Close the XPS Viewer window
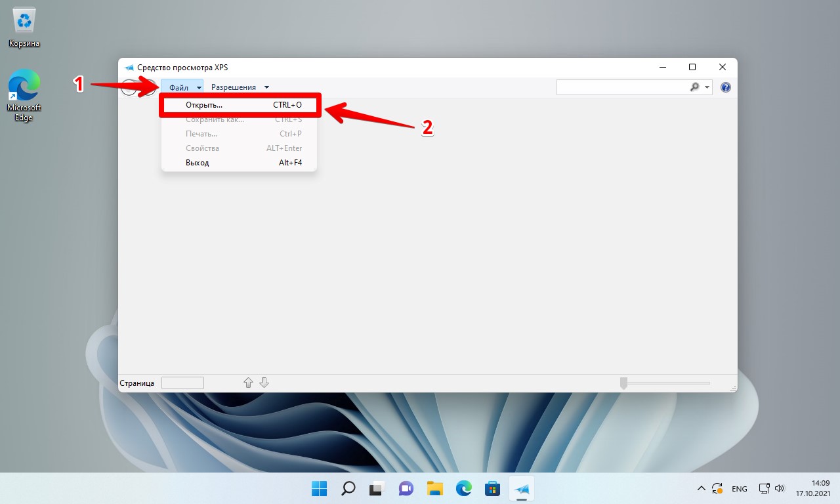The height and width of the screenshot is (504, 840). 723,67
